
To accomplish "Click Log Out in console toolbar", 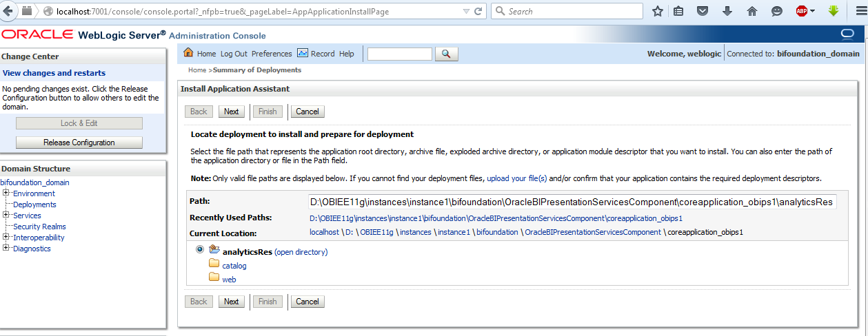I will tap(234, 54).
